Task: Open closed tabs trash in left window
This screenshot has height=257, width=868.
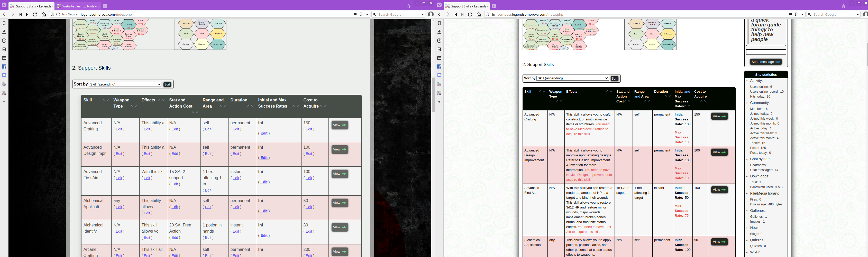Action: pos(408,6)
